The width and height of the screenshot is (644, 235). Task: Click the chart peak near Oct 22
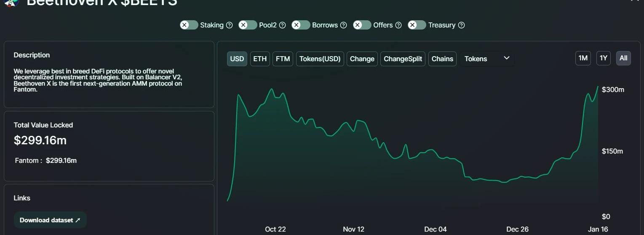(x=272, y=89)
